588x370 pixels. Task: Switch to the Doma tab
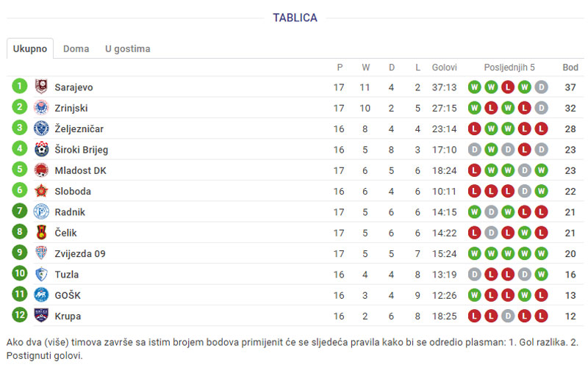[x=76, y=48]
